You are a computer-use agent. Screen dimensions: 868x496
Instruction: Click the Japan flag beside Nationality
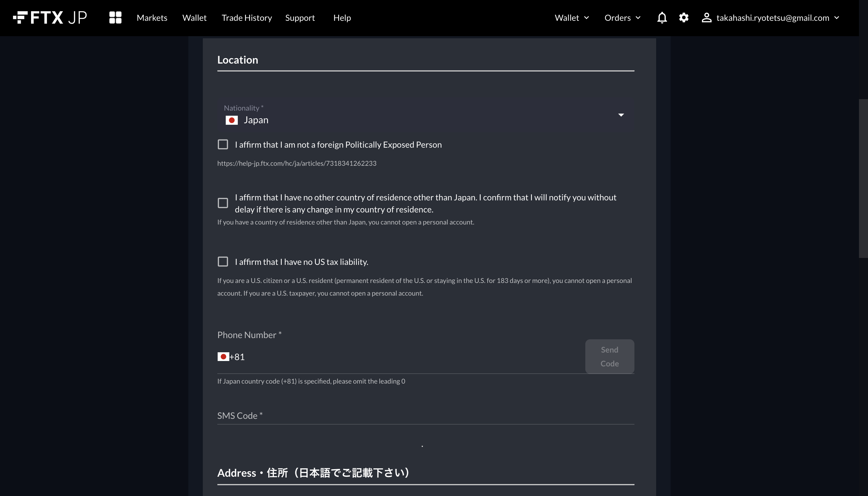[232, 120]
